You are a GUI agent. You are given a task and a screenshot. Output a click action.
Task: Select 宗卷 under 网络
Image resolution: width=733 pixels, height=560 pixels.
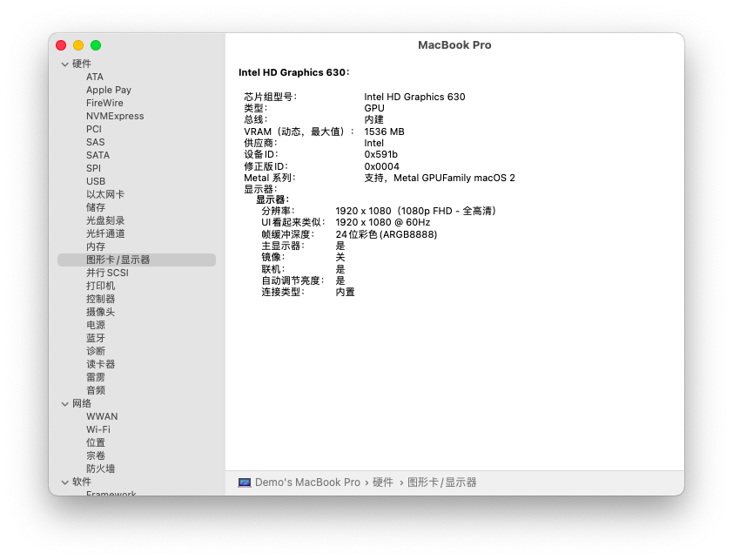[96, 455]
